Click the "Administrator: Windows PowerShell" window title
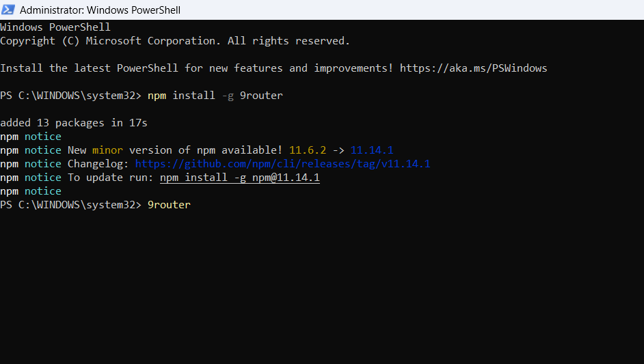Screen dimensions: 644x364 (x=100, y=10)
